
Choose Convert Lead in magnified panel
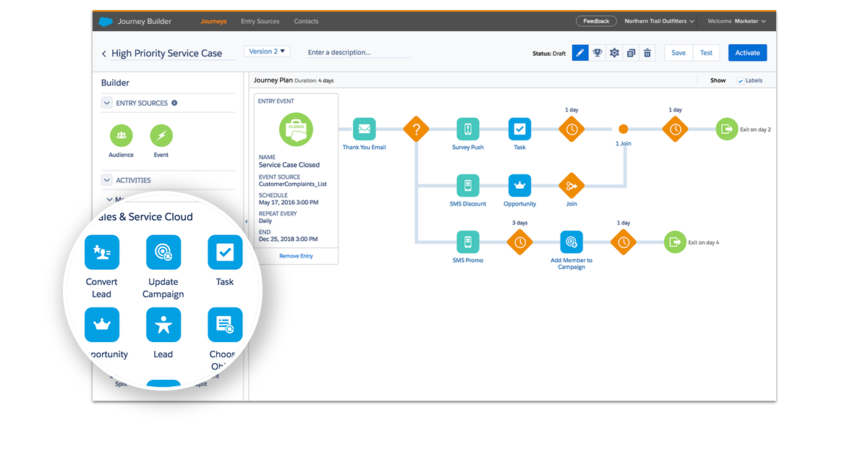(102, 252)
